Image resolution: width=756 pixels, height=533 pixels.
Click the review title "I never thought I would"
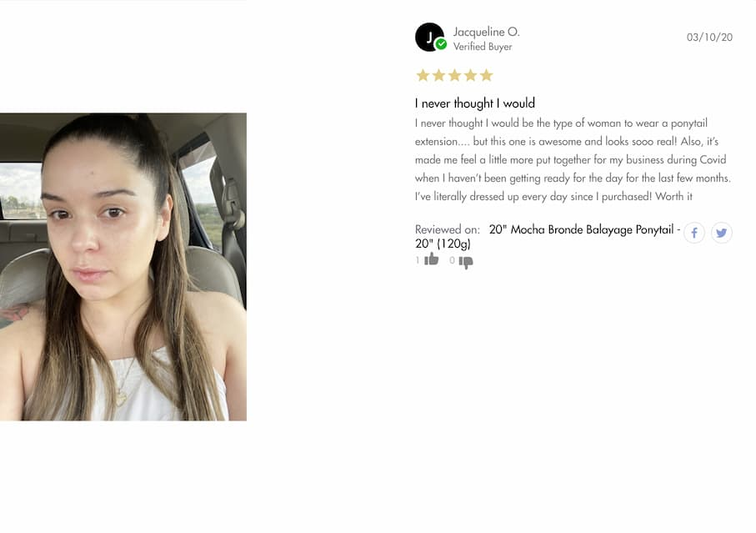[x=475, y=103]
